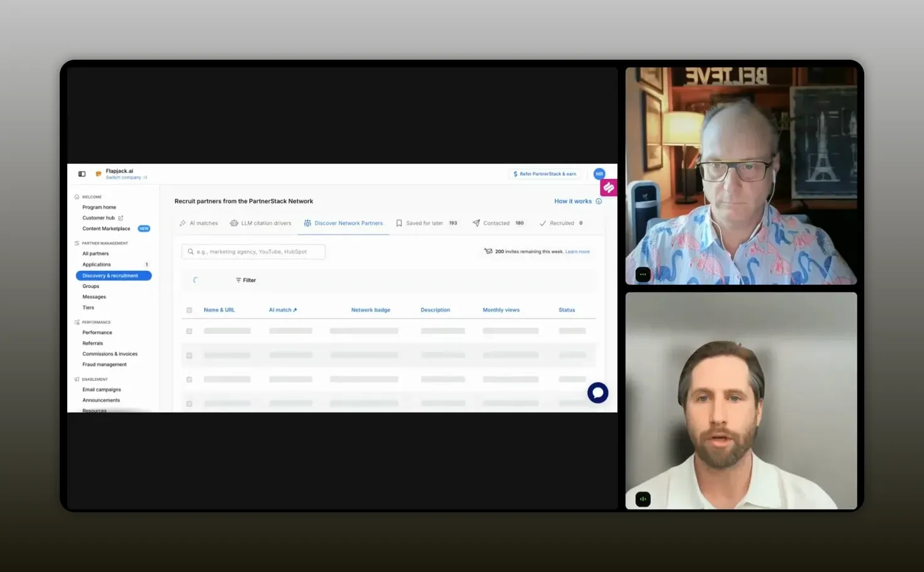Open Tiers in sidebar
924x572 pixels.
click(x=88, y=308)
